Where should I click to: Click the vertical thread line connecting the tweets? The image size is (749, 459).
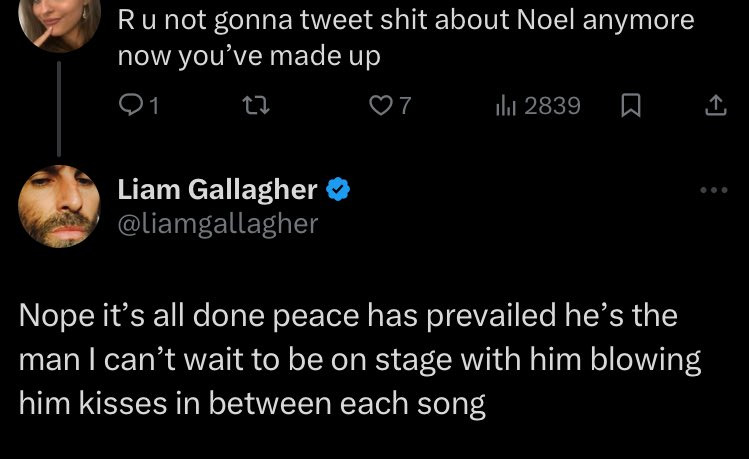[x=59, y=110]
